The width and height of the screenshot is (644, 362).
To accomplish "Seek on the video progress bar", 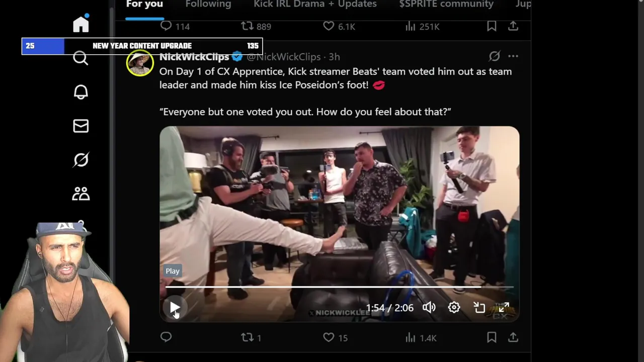I will pyautogui.click(x=340, y=287).
